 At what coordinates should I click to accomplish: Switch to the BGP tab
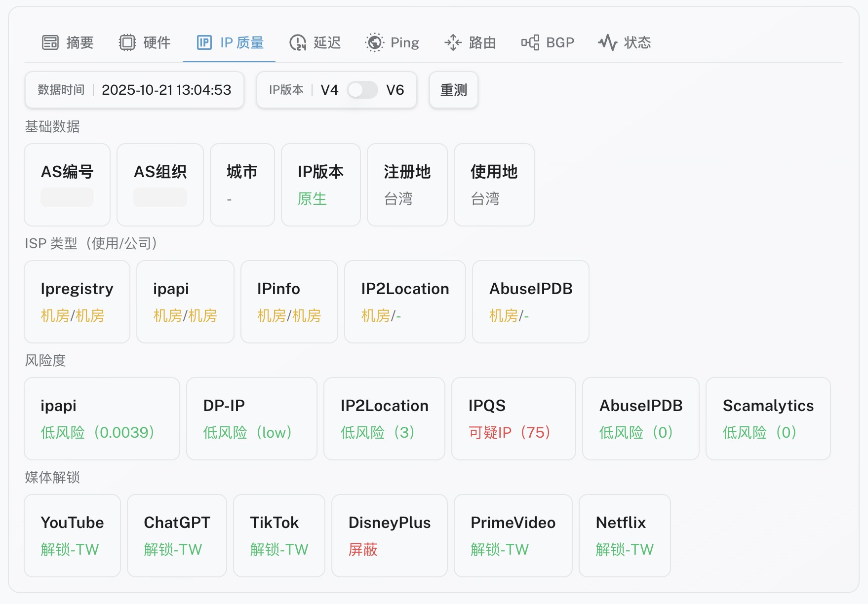coord(560,43)
